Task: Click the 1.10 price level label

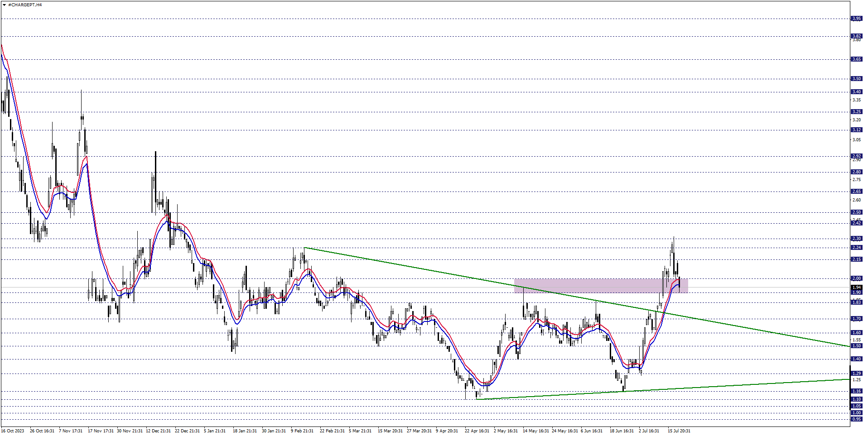Action: tap(856, 399)
